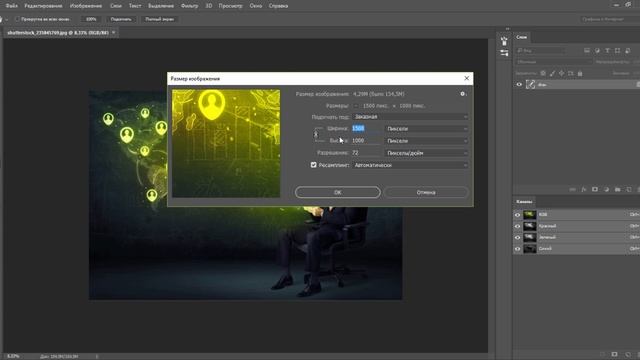Click the resolution input field showing 72
640x360 pixels.
click(367, 153)
